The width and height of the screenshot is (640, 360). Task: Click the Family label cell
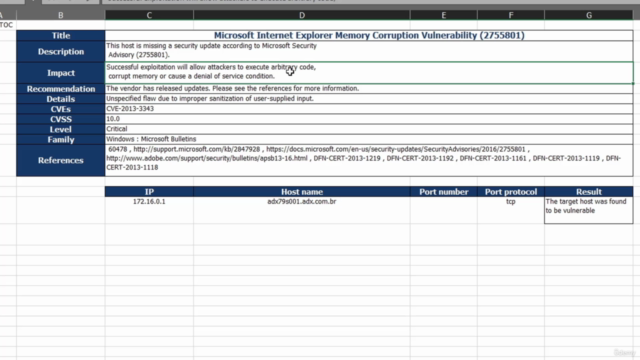60,140
